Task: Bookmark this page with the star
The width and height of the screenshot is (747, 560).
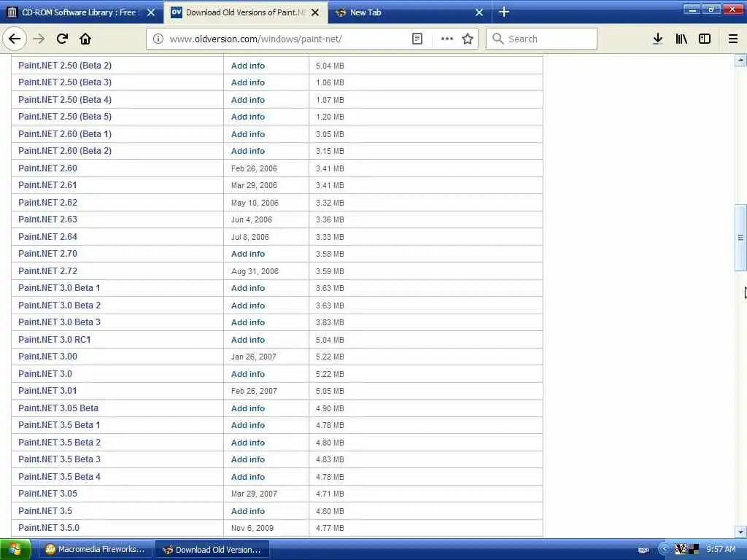Action: click(468, 39)
